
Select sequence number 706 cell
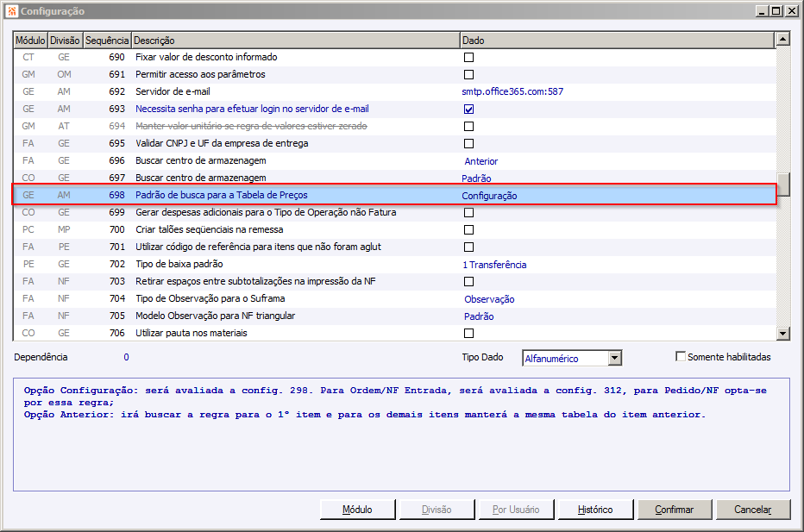point(116,333)
